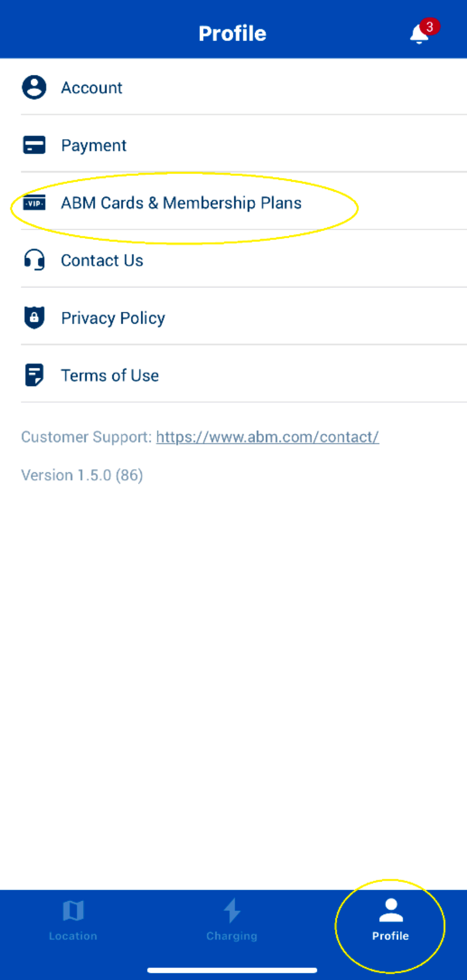Tap the Terms of Use document icon
The width and height of the screenshot is (467, 980).
(34, 375)
